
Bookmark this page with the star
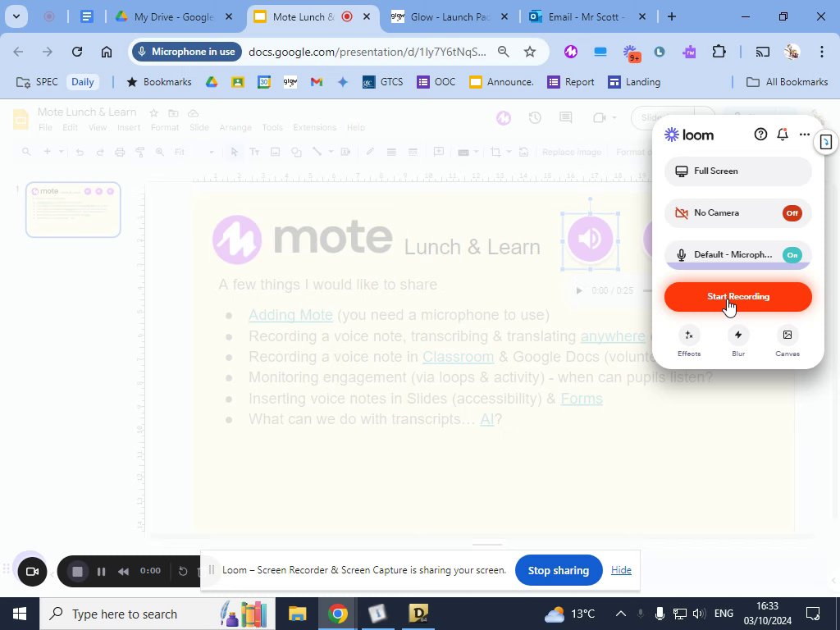coord(530,52)
